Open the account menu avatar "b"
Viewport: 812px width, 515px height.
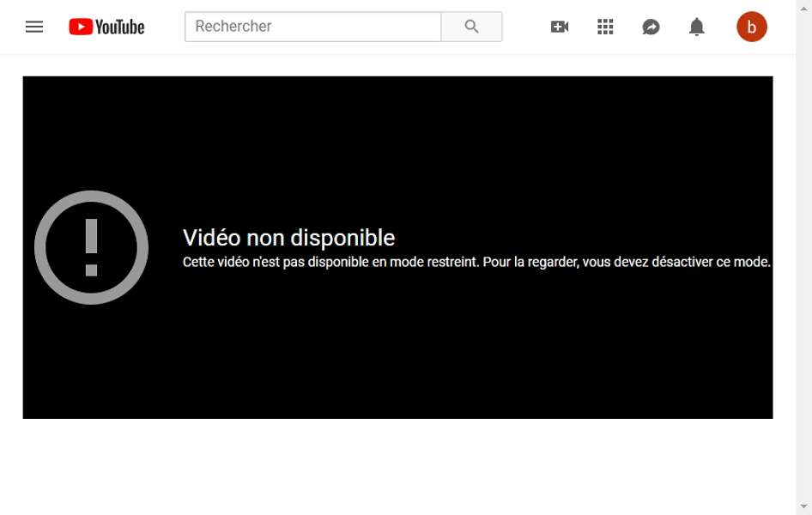751,27
